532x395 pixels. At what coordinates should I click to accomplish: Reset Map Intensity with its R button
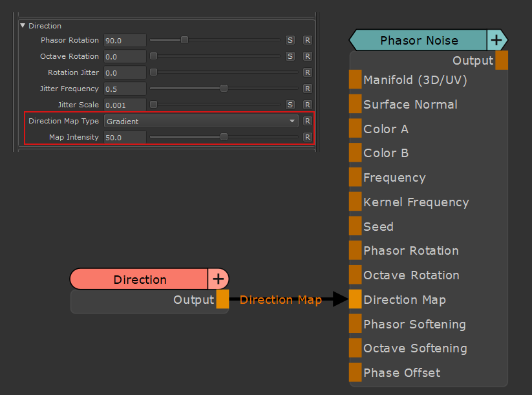click(308, 137)
